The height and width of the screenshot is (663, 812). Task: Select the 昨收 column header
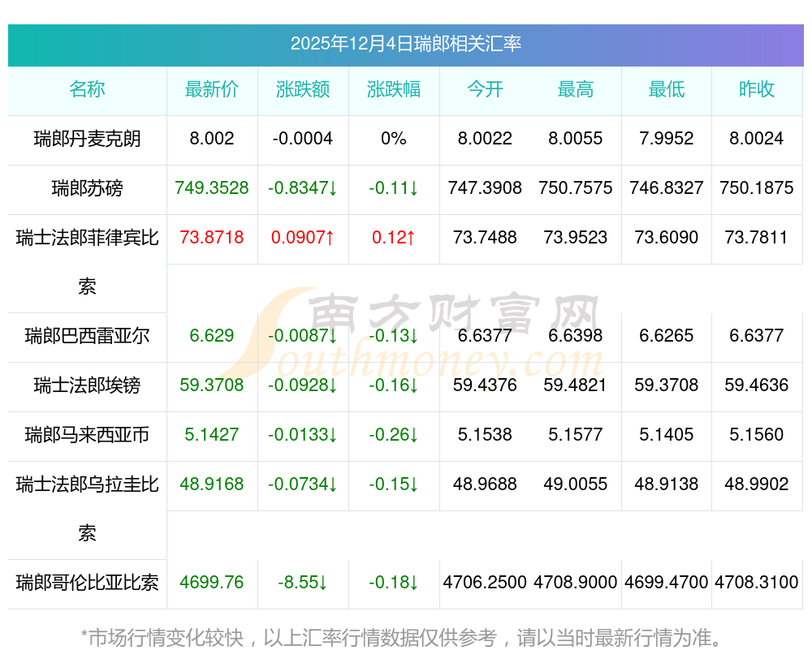tap(757, 89)
